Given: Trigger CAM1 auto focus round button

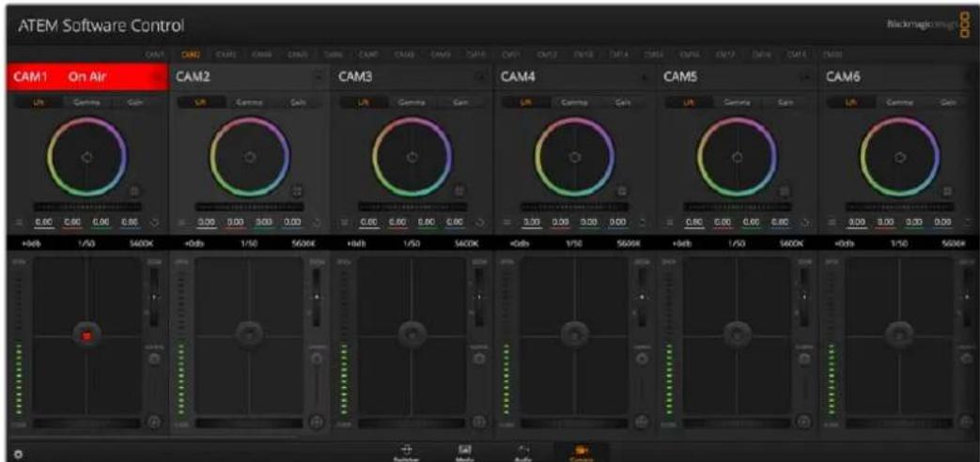Looking at the screenshot, I should tap(154, 423).
